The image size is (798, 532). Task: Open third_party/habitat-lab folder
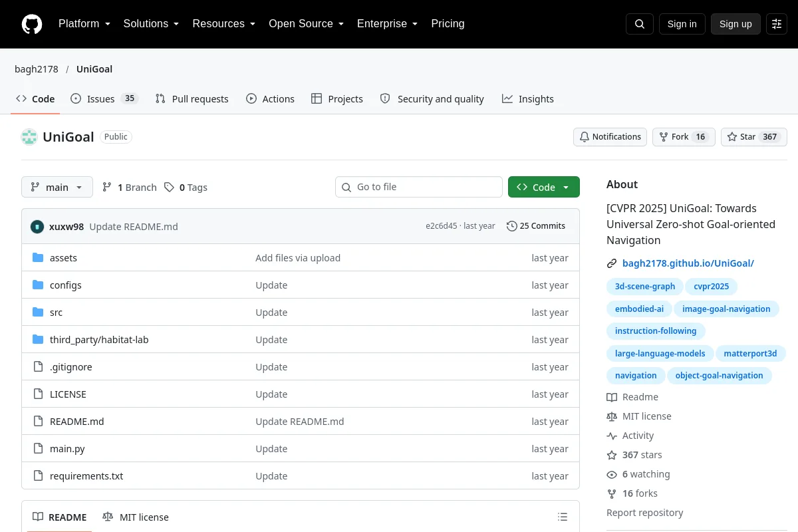[x=99, y=340]
